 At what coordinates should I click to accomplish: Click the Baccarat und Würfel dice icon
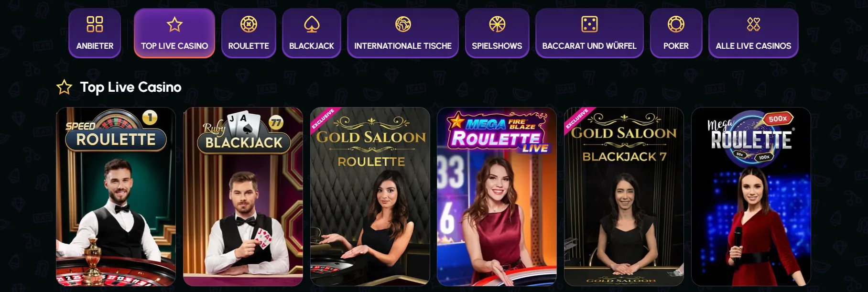point(589,24)
